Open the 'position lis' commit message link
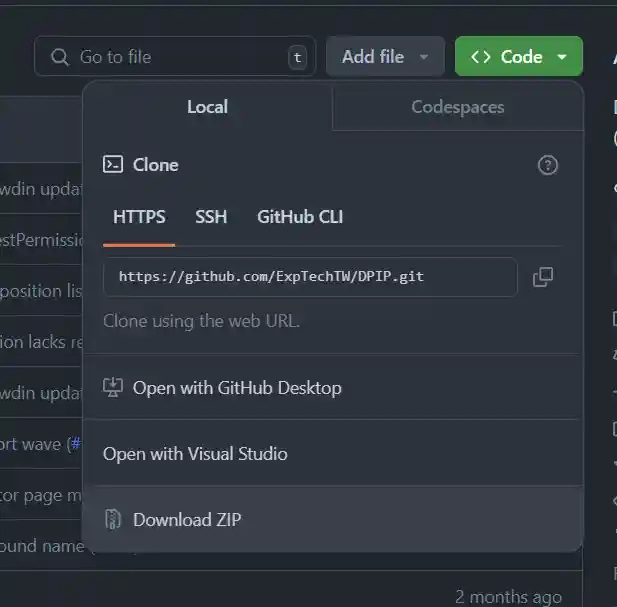Image resolution: width=617 pixels, height=607 pixels. point(41,292)
